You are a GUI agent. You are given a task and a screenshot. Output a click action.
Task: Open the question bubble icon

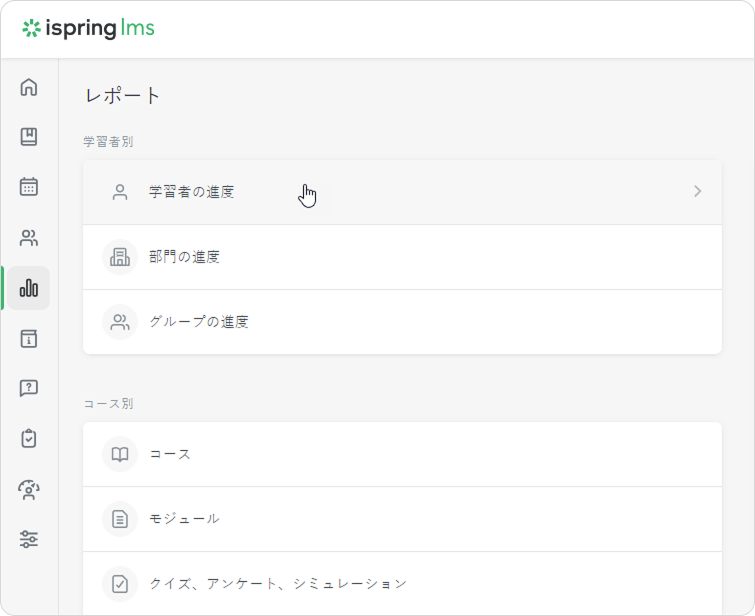(29, 388)
